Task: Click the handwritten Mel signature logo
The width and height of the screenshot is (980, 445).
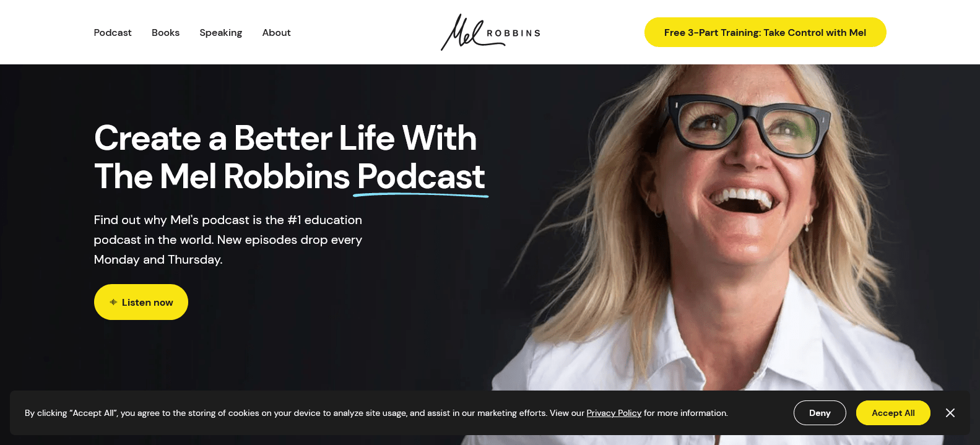Action: [462, 32]
